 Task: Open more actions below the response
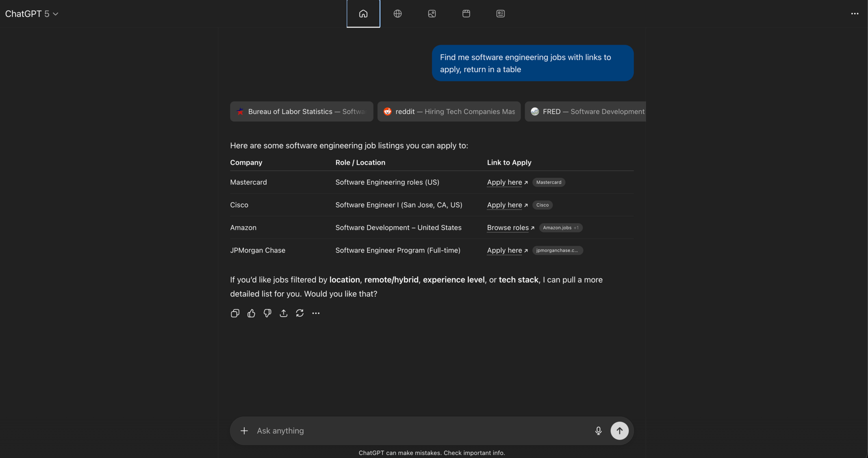point(316,313)
